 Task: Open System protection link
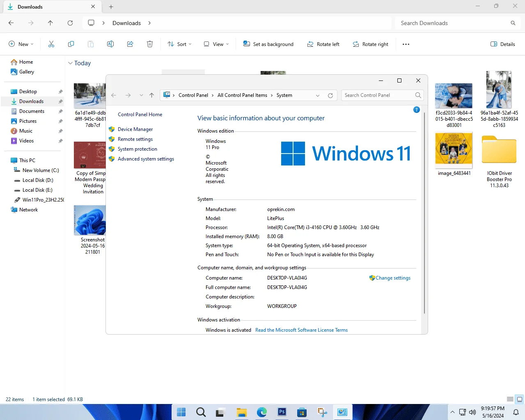coord(138,149)
